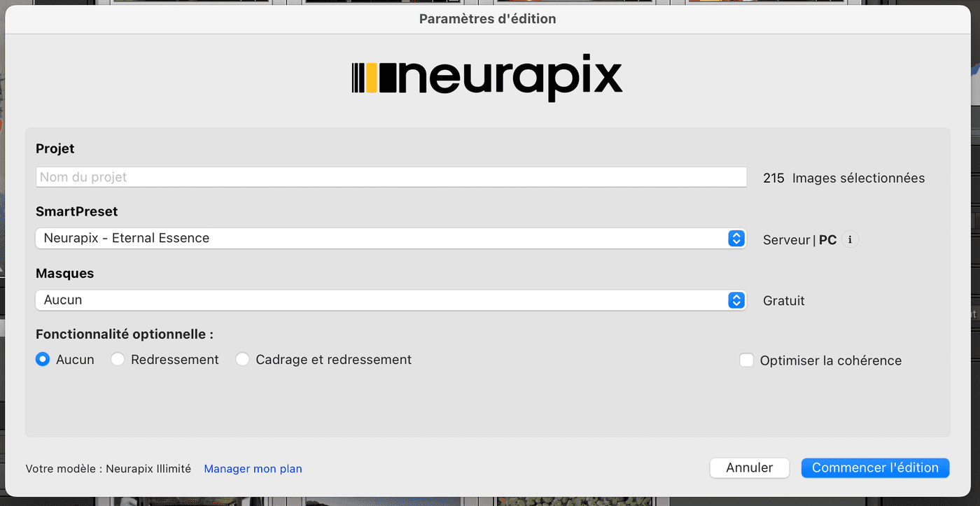The width and height of the screenshot is (980, 506).
Task: Open the Masques dropdown
Action: 391,300
